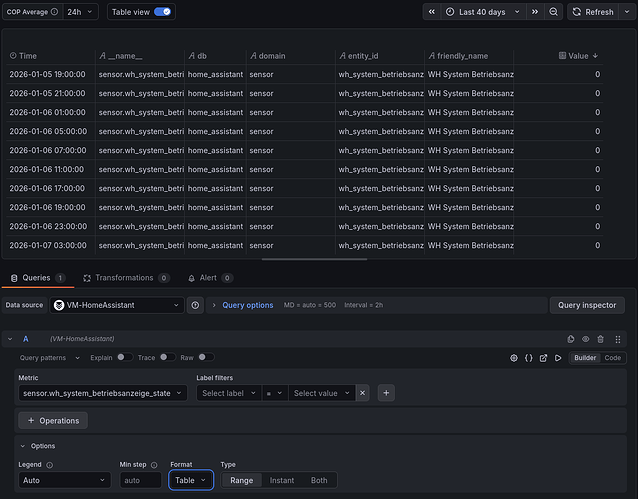Image resolution: width=638 pixels, height=499 pixels.
Task: Click the data source help icon
Action: coord(196,305)
